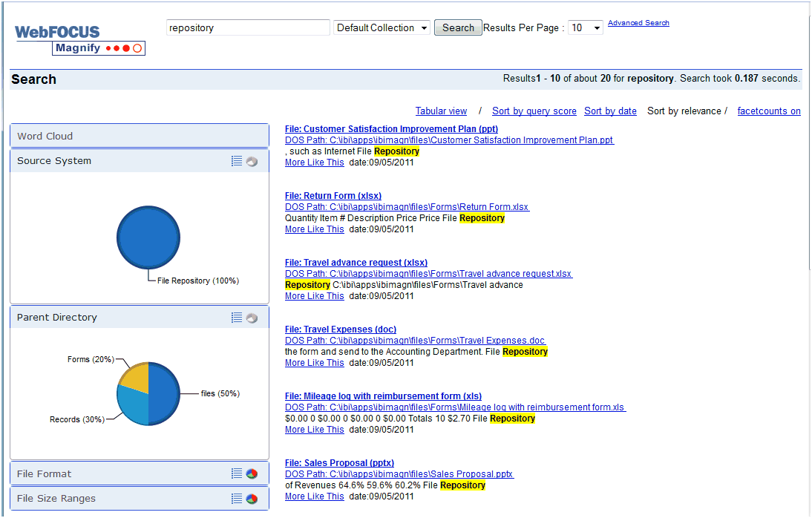The height and width of the screenshot is (518, 812).
Task: Open Results Per Page dropdown
Action: (x=585, y=28)
